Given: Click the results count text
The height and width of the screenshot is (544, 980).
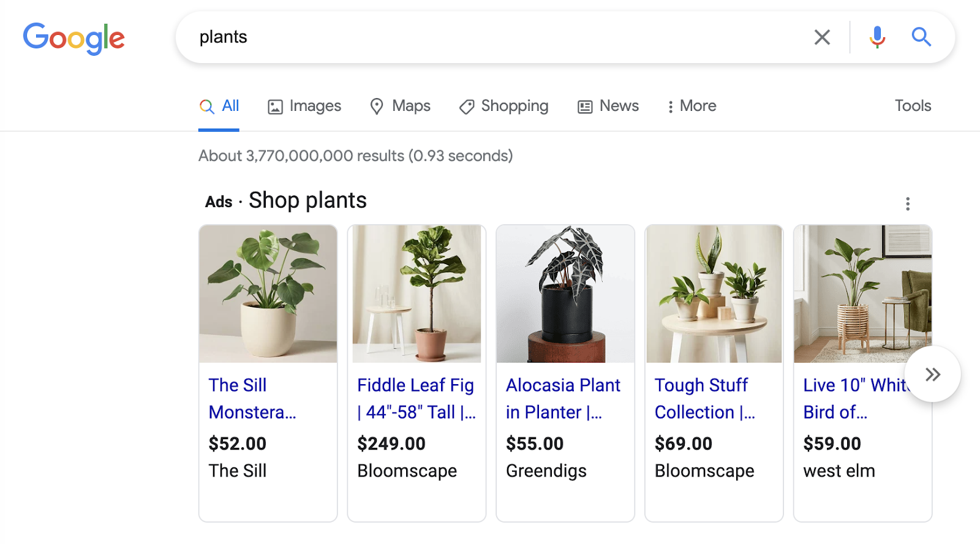Looking at the screenshot, I should click(356, 156).
